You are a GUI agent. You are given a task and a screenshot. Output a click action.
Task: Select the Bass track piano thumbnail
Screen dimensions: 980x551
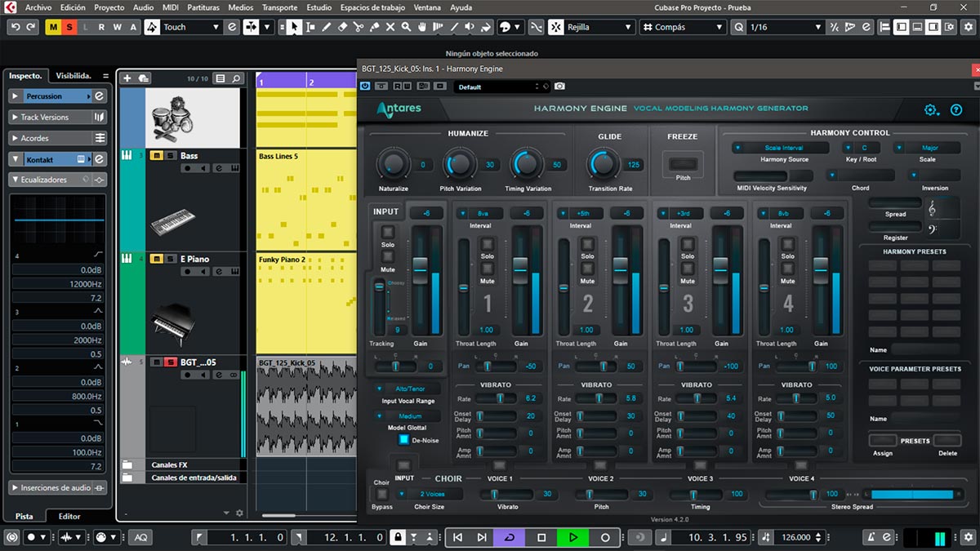point(172,220)
